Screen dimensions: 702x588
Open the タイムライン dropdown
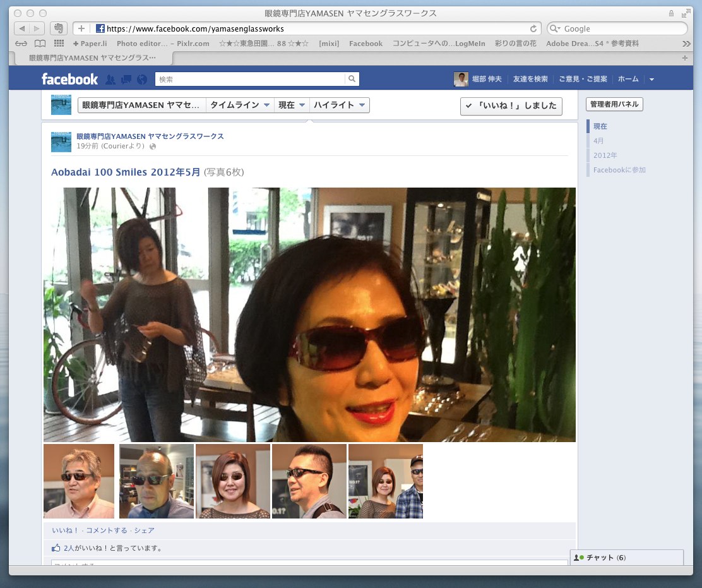(240, 105)
